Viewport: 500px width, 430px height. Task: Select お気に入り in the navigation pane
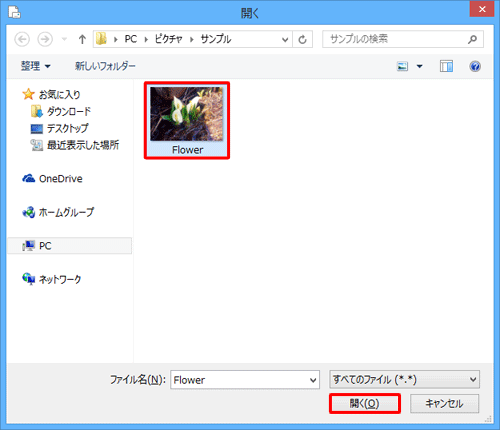click(x=59, y=95)
